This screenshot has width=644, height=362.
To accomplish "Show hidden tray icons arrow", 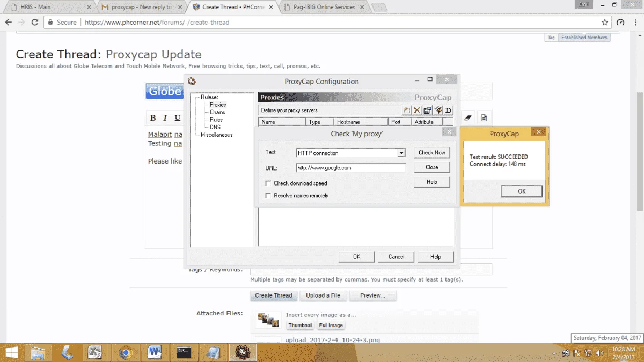I will (554, 353).
